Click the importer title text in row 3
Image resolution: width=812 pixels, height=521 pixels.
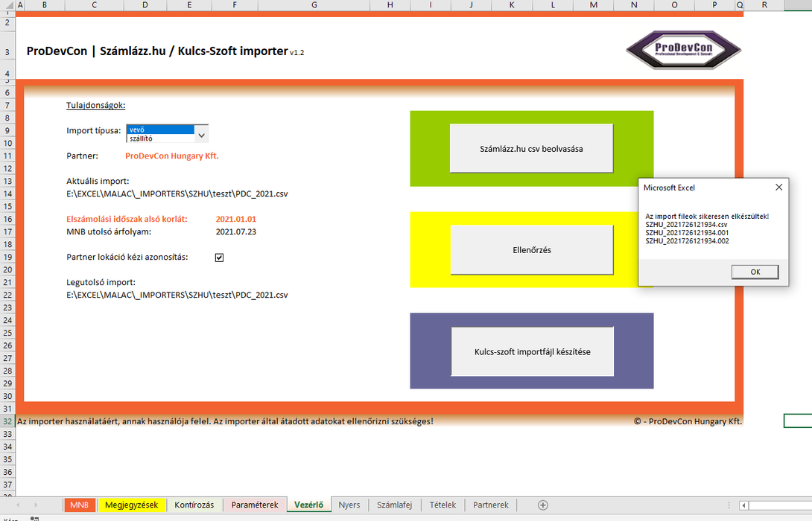point(165,51)
